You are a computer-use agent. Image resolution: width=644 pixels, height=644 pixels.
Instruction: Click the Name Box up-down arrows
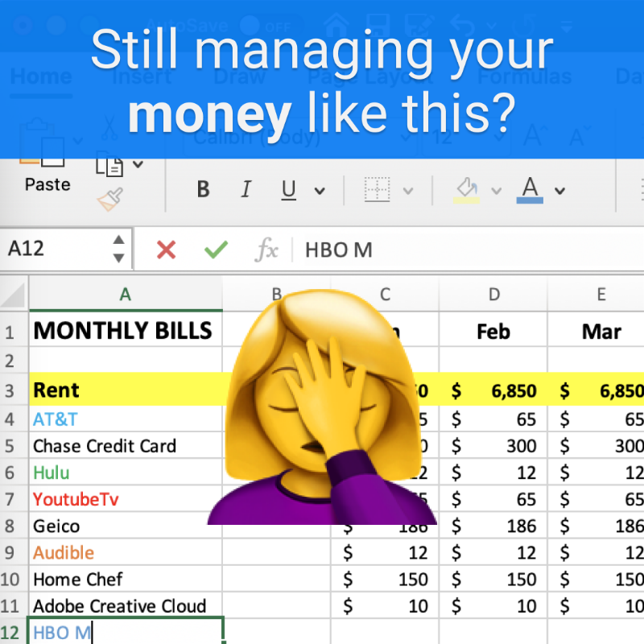tap(118, 249)
